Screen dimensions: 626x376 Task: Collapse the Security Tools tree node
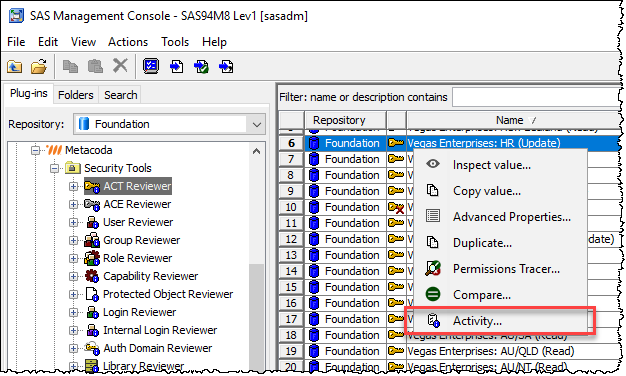(x=54, y=168)
